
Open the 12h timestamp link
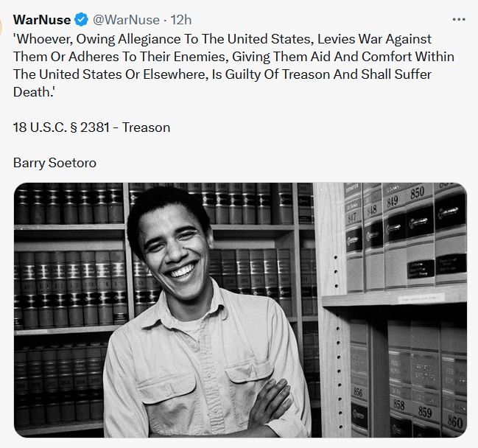(x=180, y=20)
